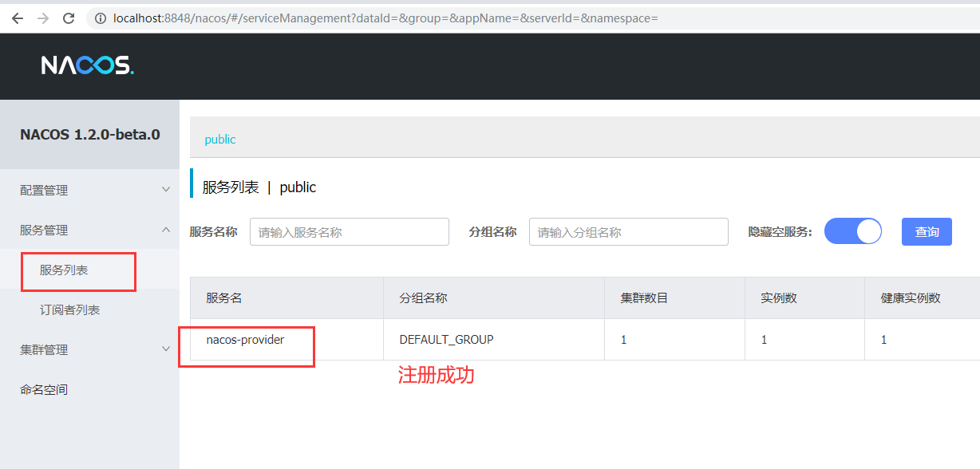Select 服务列表 in the sidebar
Viewport: 980px width, 469px height.
64,270
